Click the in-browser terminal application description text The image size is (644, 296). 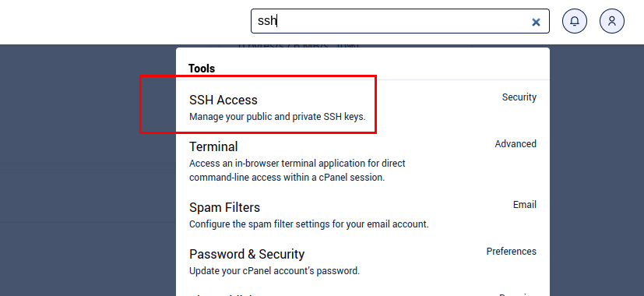click(297, 171)
